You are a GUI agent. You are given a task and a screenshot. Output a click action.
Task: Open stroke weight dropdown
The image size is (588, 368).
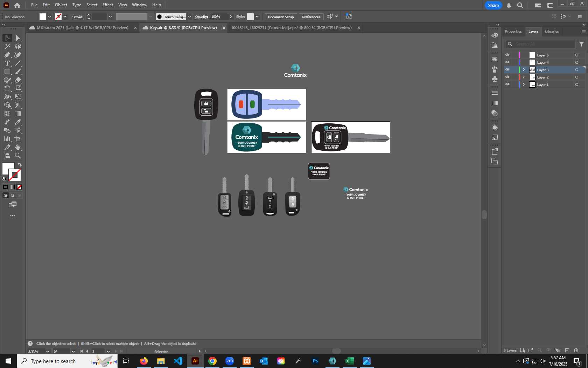point(110,16)
